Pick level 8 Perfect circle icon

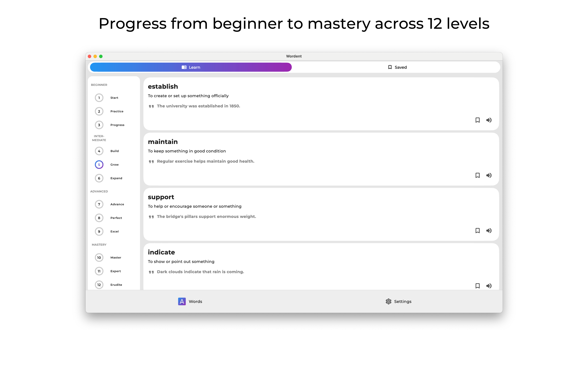pos(99,218)
